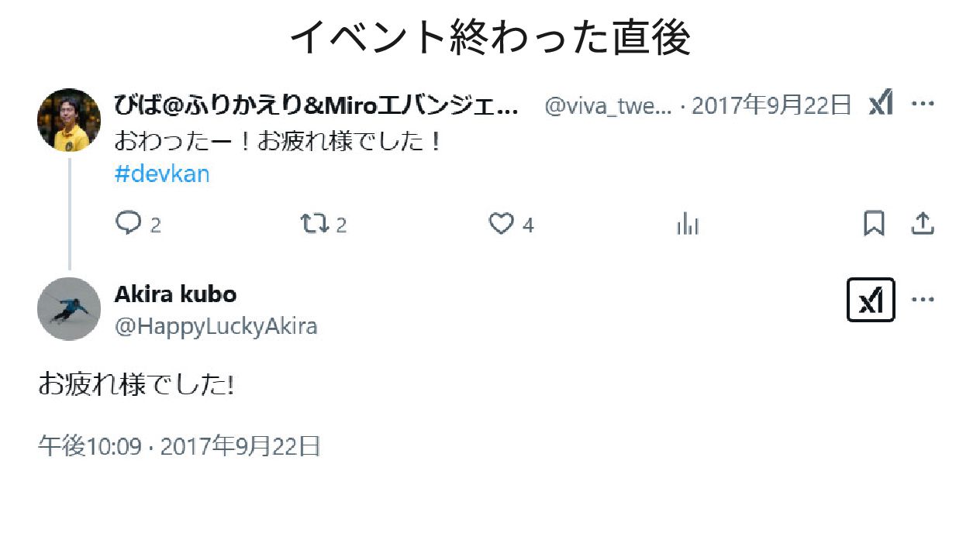Open the @HappyLuckyAkira handle link
Viewport: 980px width, 550px height.
click(x=216, y=327)
